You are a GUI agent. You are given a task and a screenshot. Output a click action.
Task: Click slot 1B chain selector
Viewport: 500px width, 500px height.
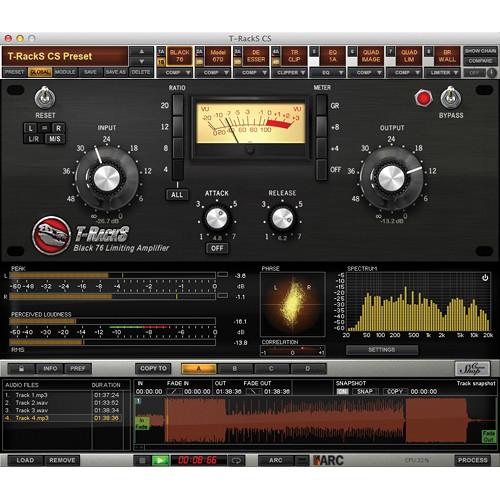click(x=161, y=62)
